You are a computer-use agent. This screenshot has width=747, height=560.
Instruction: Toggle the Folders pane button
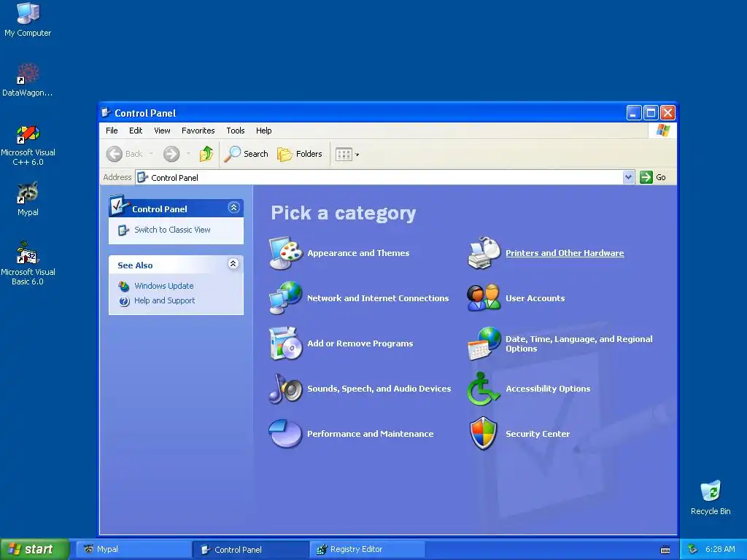(x=300, y=154)
